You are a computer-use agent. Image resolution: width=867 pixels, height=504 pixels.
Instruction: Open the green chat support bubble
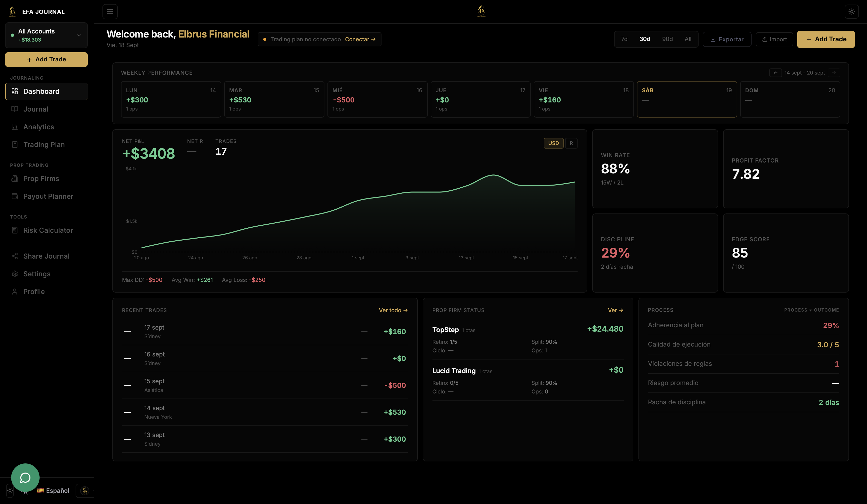click(x=25, y=477)
